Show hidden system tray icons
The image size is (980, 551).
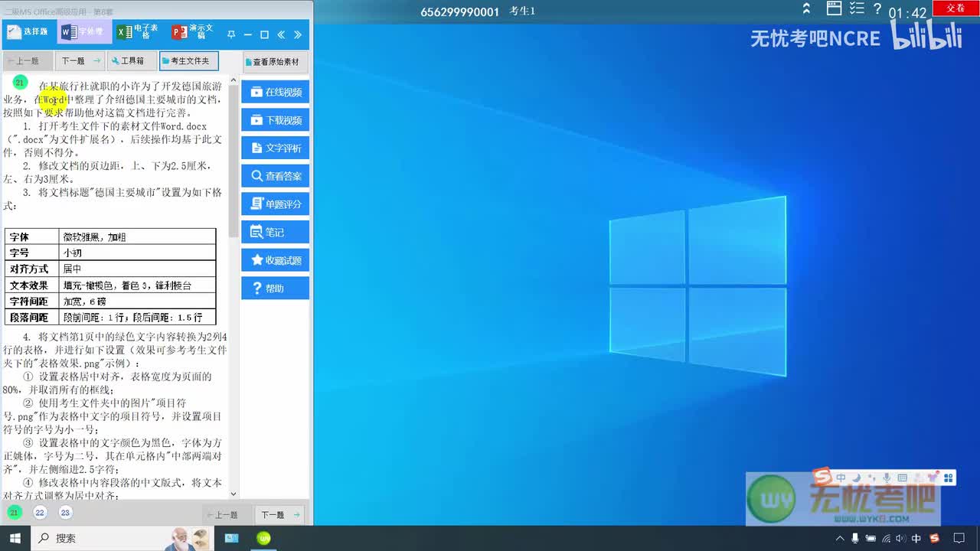pyautogui.click(x=840, y=538)
